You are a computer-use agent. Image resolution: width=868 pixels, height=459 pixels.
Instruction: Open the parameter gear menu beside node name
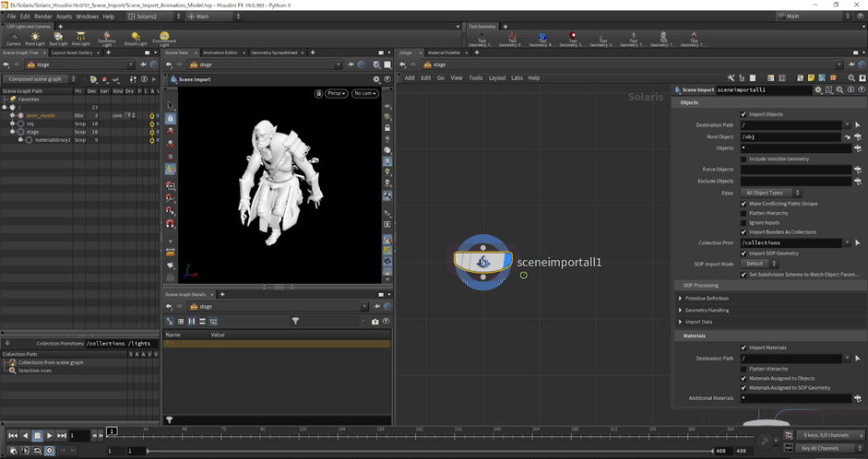coord(817,89)
